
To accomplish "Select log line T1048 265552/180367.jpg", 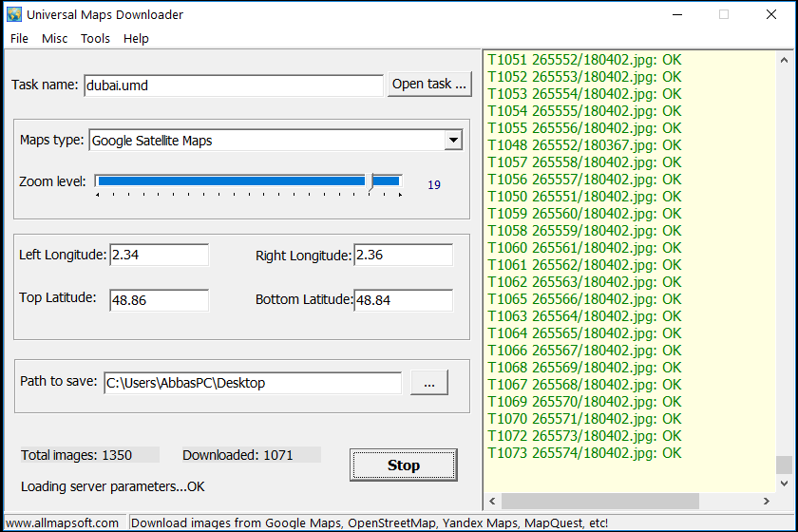I will (x=584, y=145).
